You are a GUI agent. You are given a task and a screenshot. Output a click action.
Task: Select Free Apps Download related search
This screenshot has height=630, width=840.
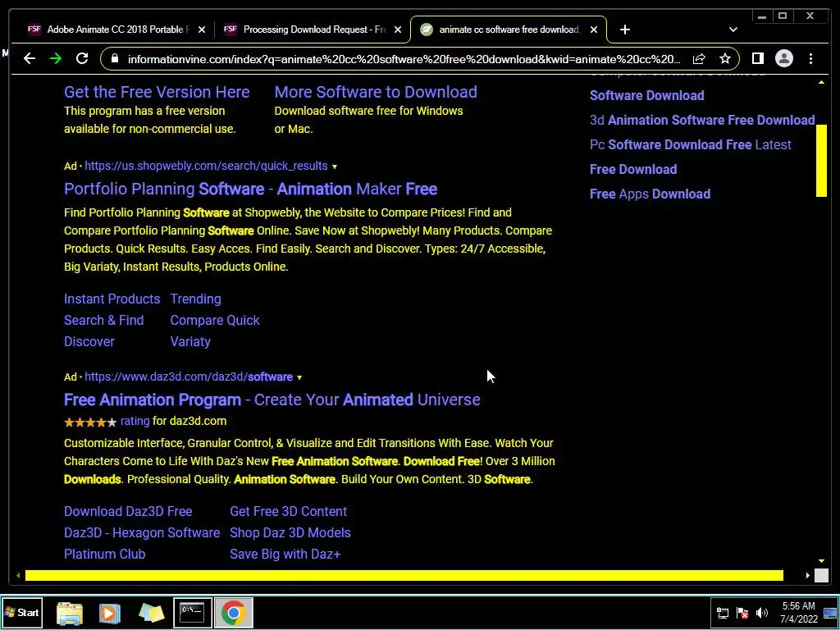650,194
